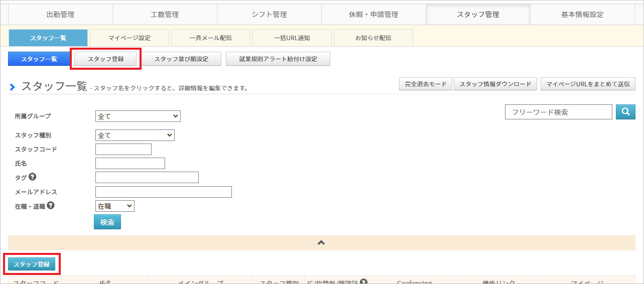Image resolution: width=644 pixels, height=284 pixels.
Task: Open the 一斉メール配信 sub tab
Action: (211, 38)
